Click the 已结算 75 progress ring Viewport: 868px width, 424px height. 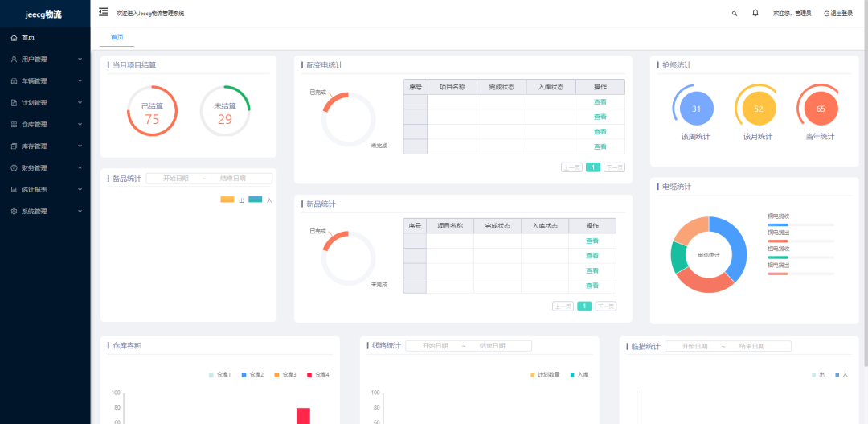click(152, 111)
